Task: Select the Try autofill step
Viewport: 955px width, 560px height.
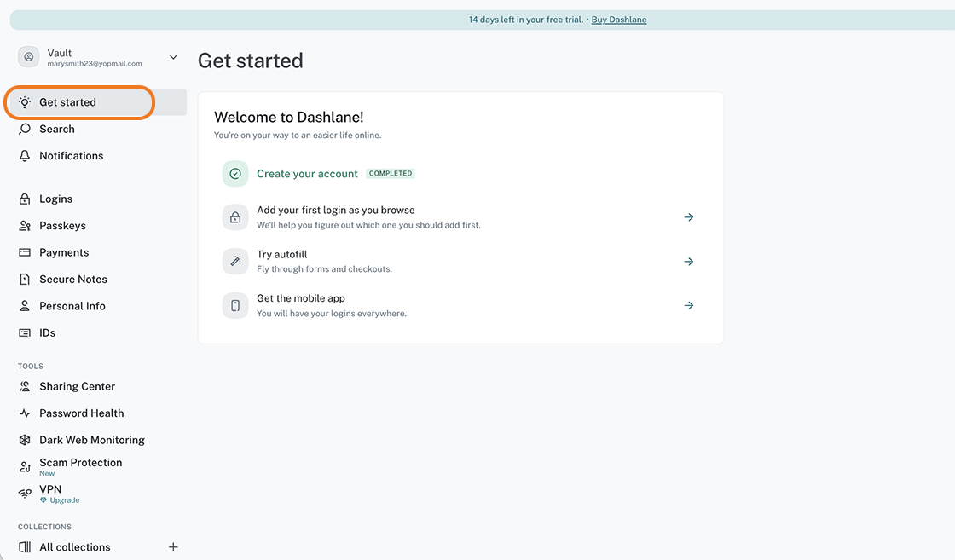Action: (x=461, y=262)
